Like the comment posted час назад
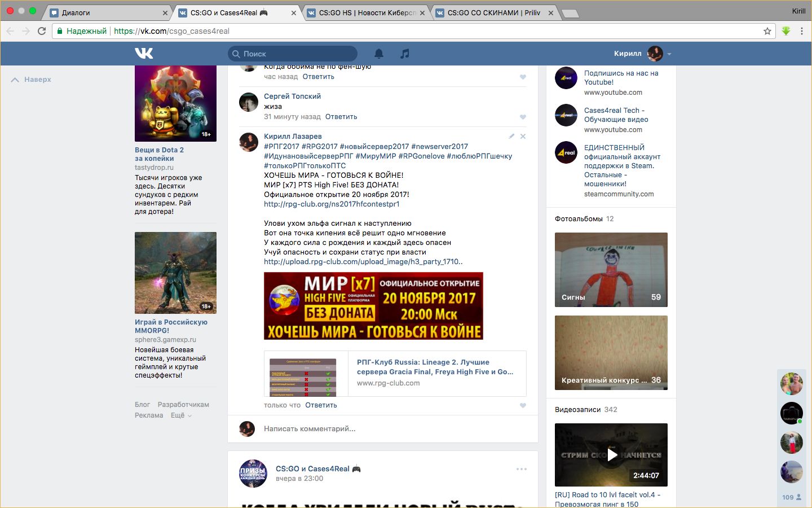The image size is (812, 508). click(x=523, y=77)
